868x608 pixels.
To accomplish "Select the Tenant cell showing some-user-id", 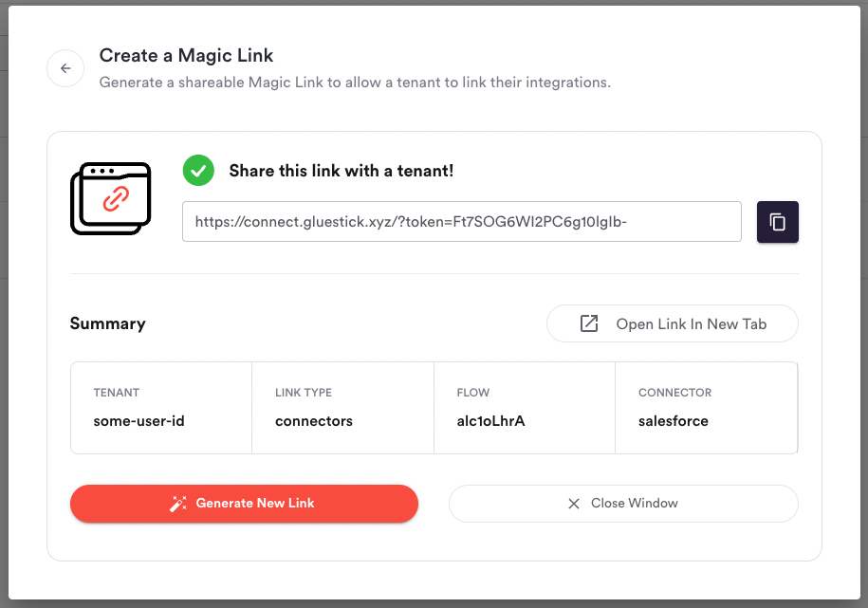I will click(161, 408).
